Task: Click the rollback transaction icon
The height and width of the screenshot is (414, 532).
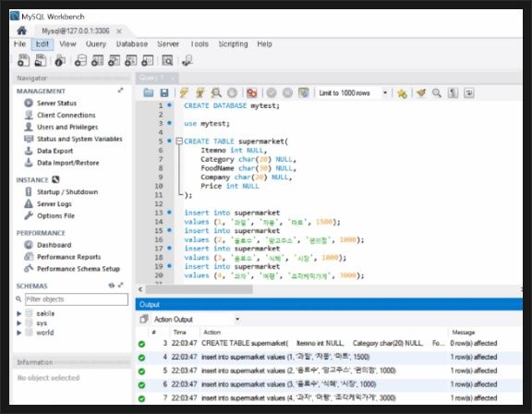Action: (287, 92)
